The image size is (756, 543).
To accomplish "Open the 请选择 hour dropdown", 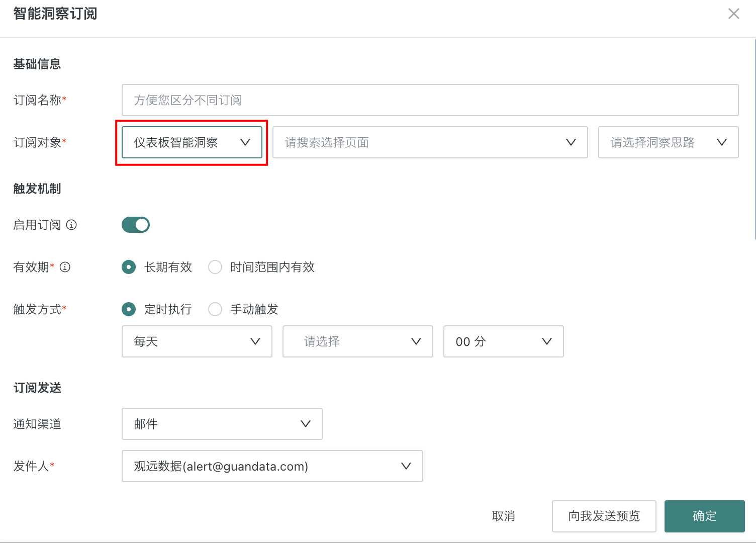I will coord(357,341).
